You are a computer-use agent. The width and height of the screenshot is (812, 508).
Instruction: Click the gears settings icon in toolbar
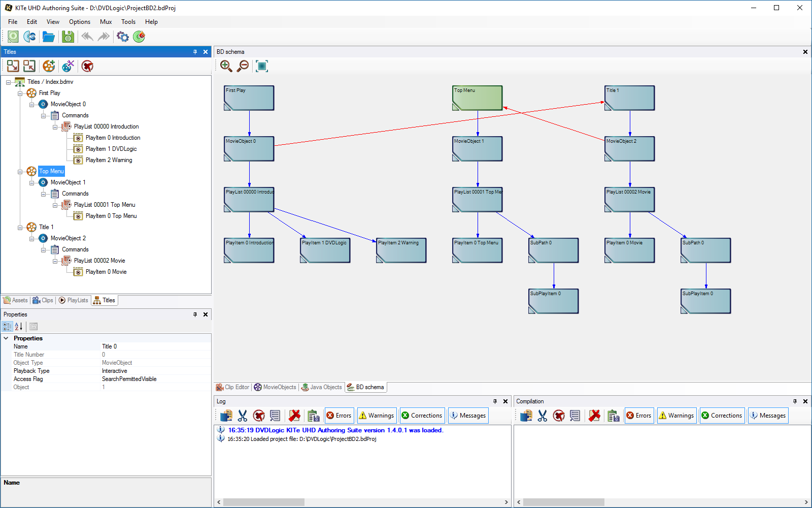click(122, 37)
